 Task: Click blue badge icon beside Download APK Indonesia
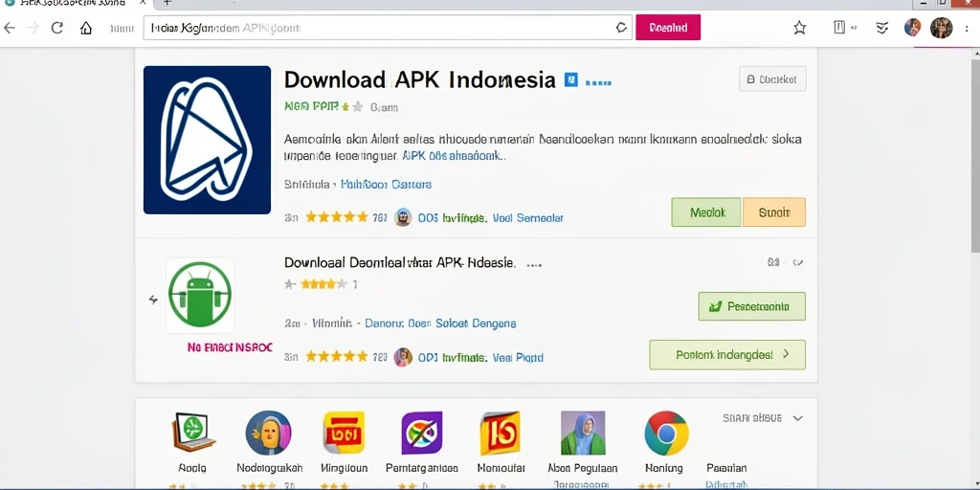coord(570,79)
